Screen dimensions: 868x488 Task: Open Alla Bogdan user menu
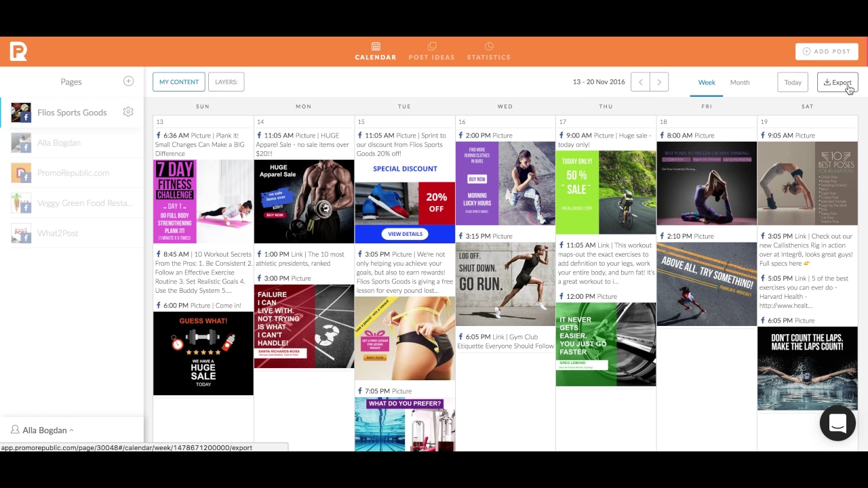(x=43, y=430)
